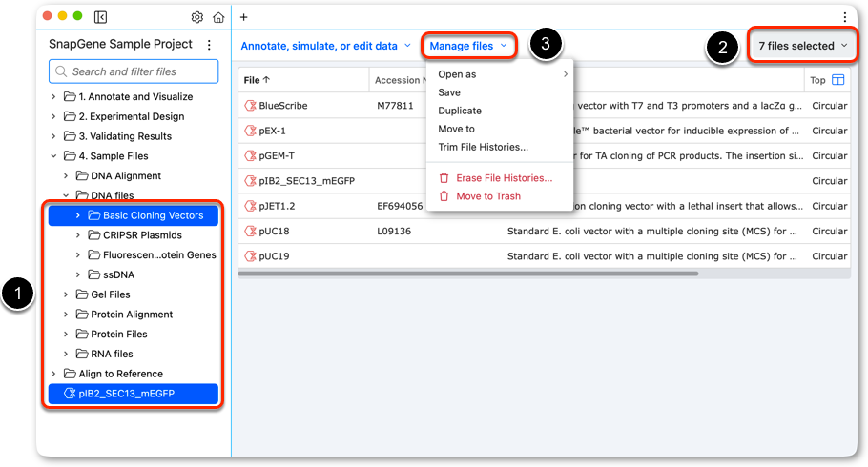Click the pEX-1 file icon
Viewport: 868px width, 467px height.
coord(250,131)
